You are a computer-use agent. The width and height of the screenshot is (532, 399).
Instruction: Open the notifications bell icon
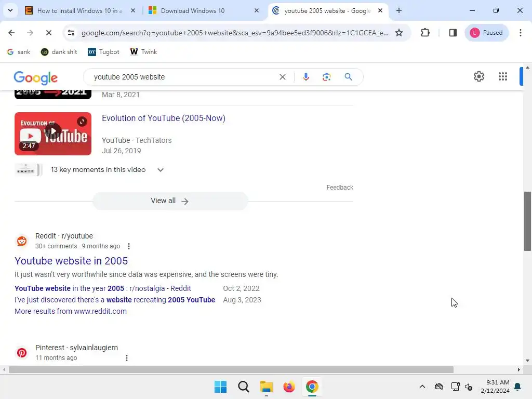(x=518, y=387)
